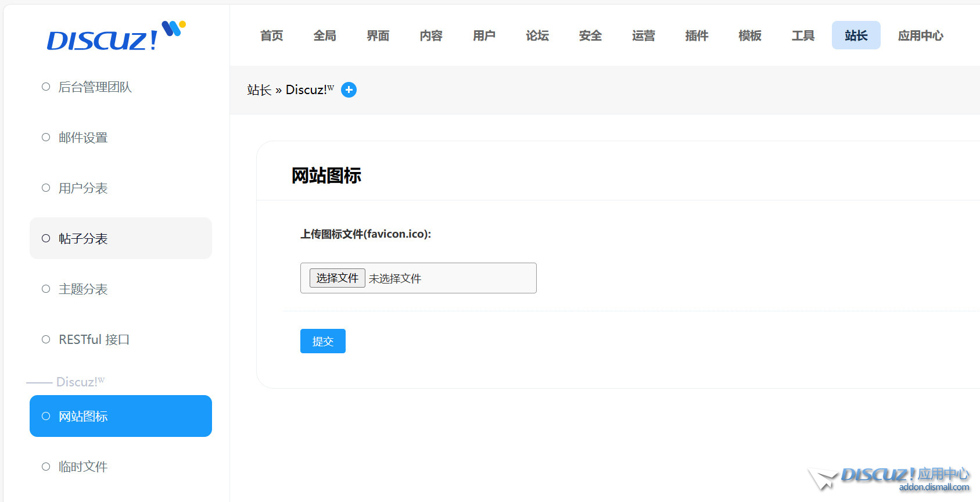
Task: Select 用户分表 sidebar item
Action: [83, 188]
